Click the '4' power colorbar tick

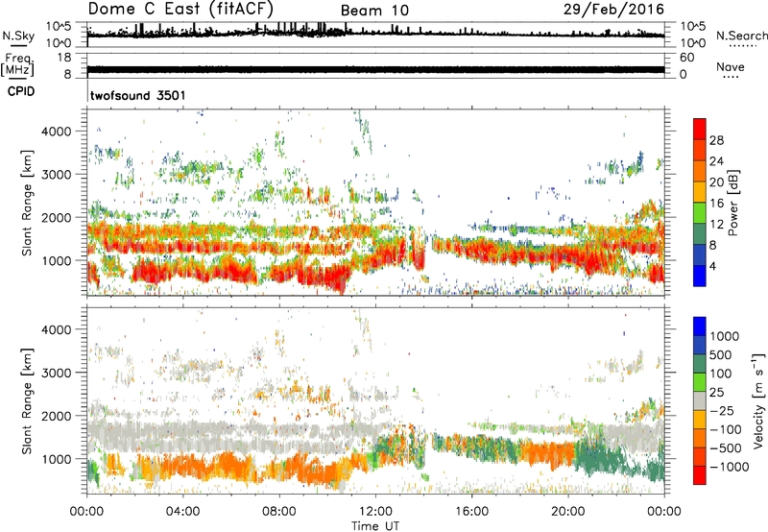pyautogui.click(x=712, y=266)
